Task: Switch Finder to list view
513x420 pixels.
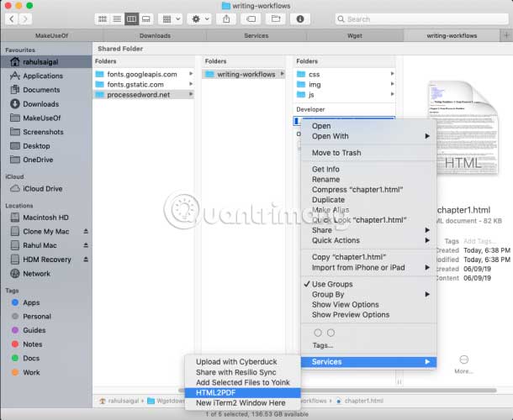Action: pos(117,19)
